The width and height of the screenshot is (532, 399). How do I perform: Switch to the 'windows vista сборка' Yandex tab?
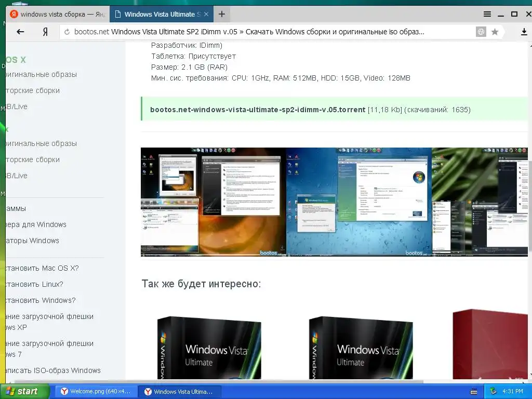(58, 14)
